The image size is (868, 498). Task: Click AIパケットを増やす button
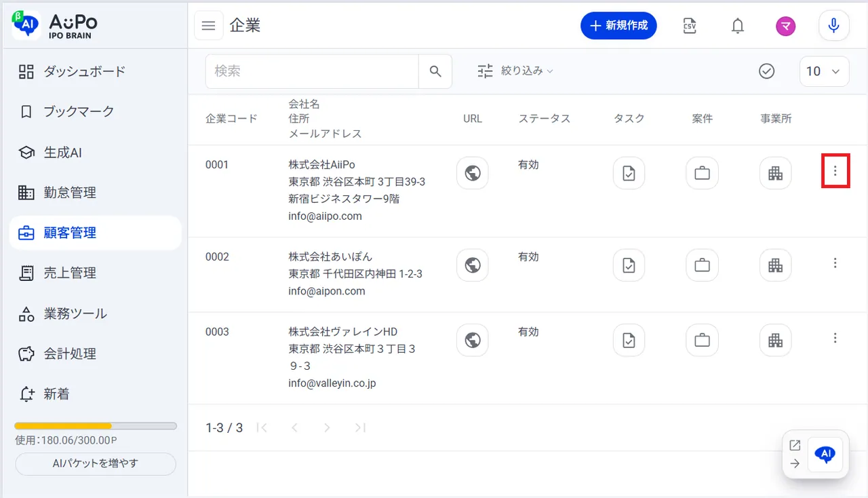tap(96, 464)
